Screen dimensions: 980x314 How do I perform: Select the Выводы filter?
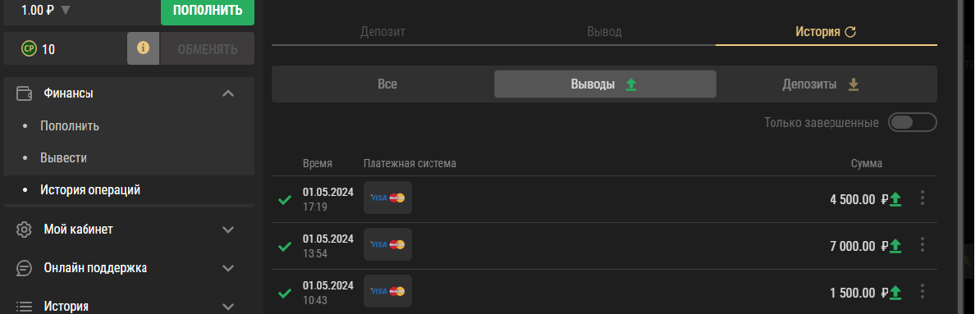(605, 84)
